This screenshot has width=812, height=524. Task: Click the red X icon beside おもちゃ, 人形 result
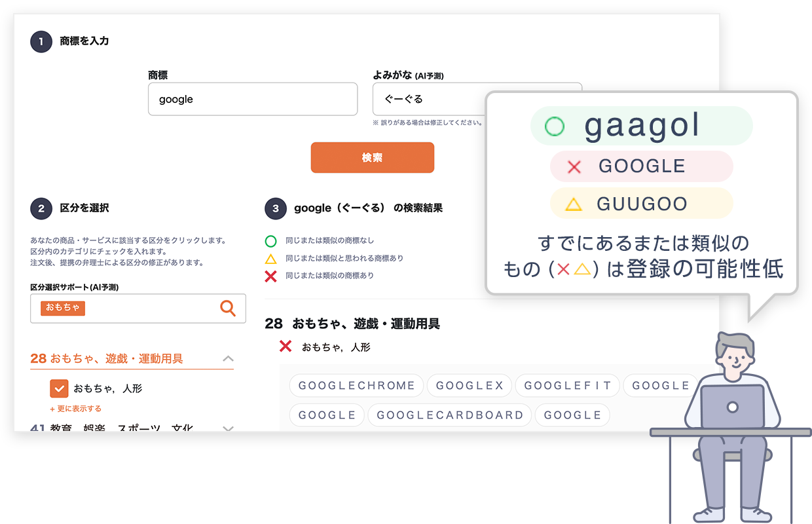(286, 346)
